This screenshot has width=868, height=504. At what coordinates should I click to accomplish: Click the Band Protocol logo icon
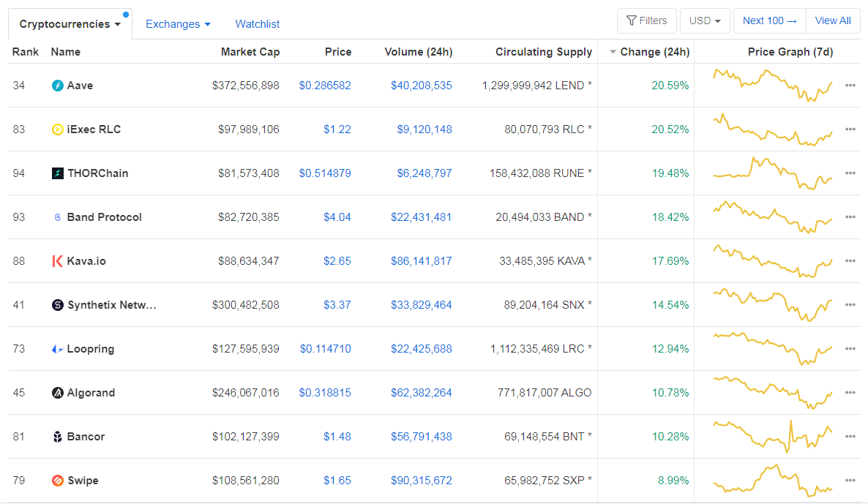58,217
